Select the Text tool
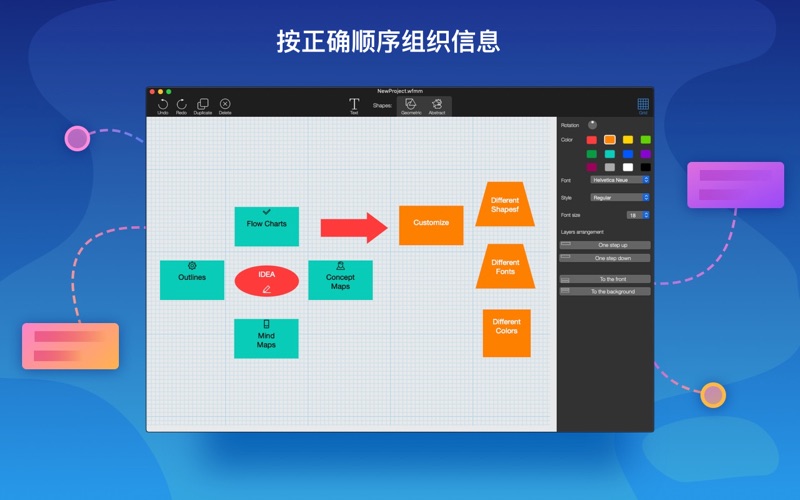Screen dimensions: 800x500 [354, 104]
